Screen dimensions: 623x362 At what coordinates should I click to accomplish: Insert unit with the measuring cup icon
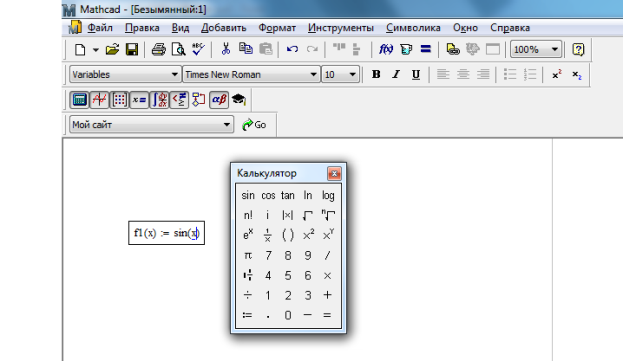pyautogui.click(x=406, y=50)
